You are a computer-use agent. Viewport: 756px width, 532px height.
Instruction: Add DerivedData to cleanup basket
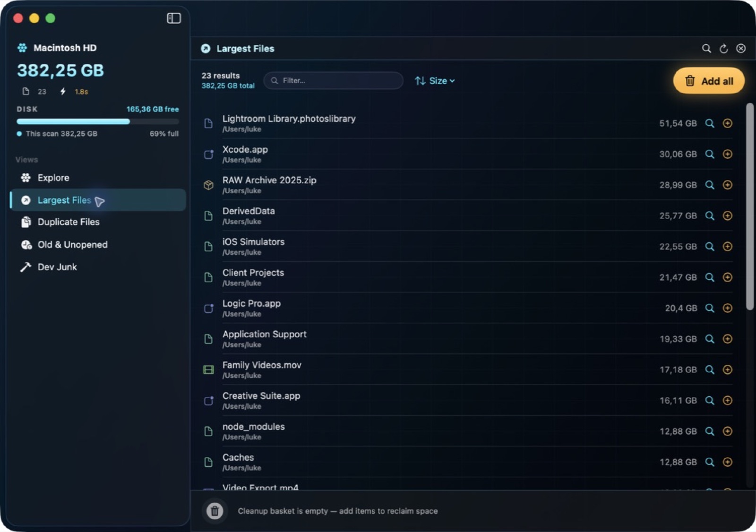[728, 215]
